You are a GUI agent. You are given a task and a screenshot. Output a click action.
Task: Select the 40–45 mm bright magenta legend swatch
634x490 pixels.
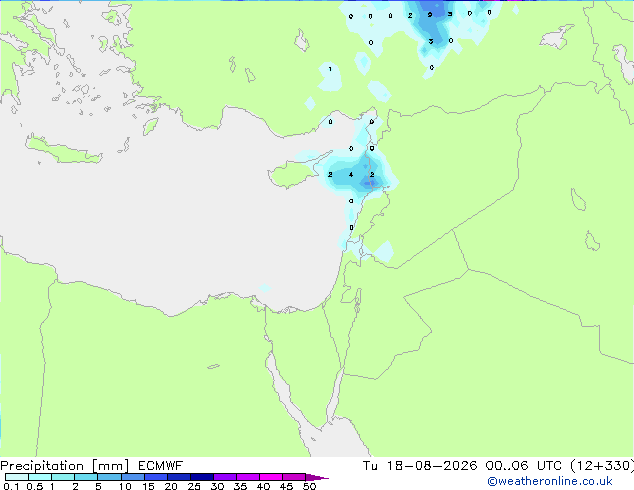pos(271,477)
